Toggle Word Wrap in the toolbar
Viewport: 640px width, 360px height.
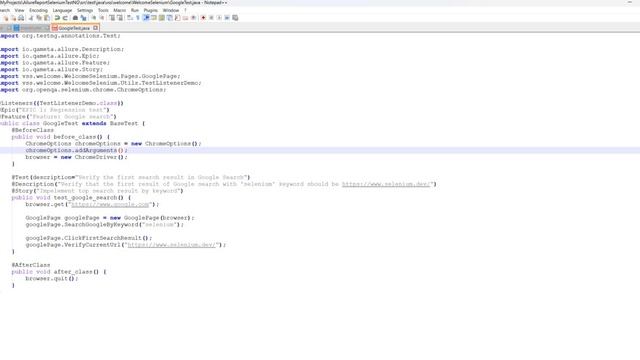pyautogui.click(x=130, y=18)
